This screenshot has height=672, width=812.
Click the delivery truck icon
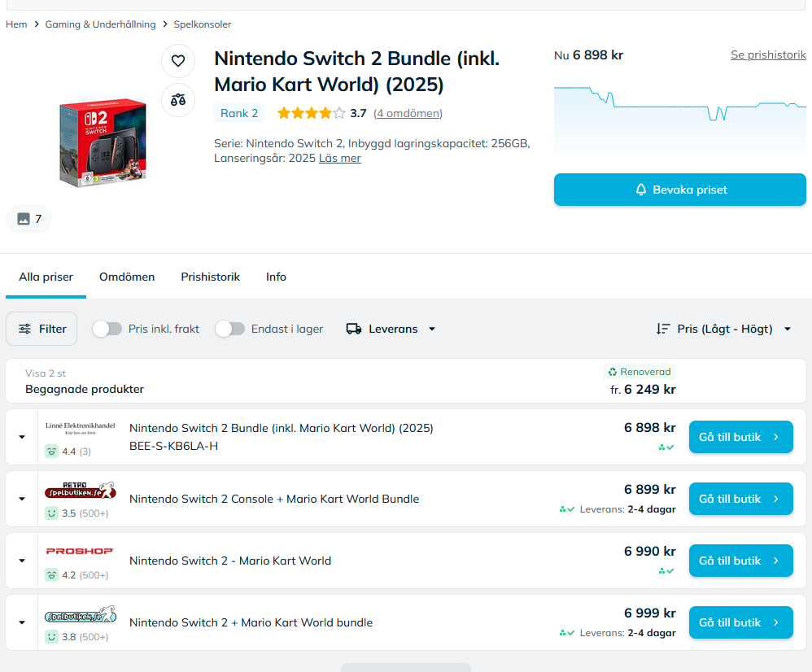pyautogui.click(x=354, y=329)
